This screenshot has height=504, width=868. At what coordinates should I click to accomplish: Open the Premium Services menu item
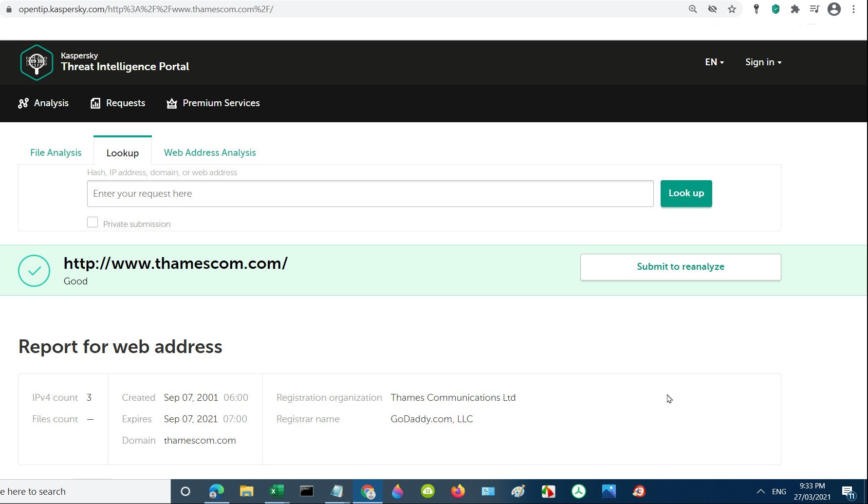[213, 103]
